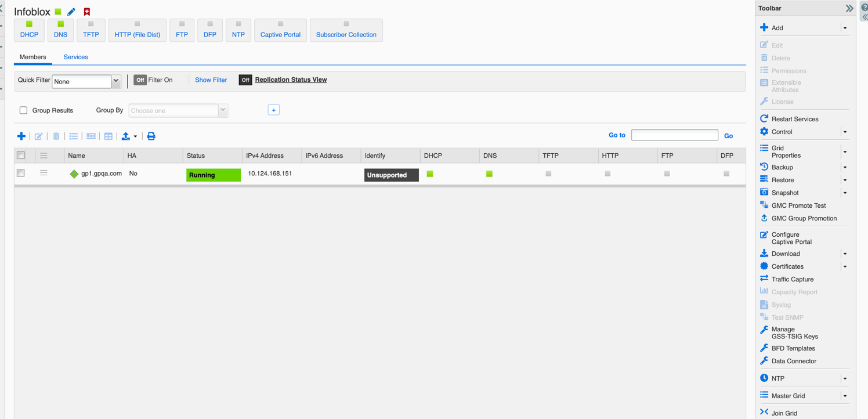Open Manage GSS-TSIG Keys in Toolbar
Viewport: 868px width, 419px height.
click(x=794, y=333)
